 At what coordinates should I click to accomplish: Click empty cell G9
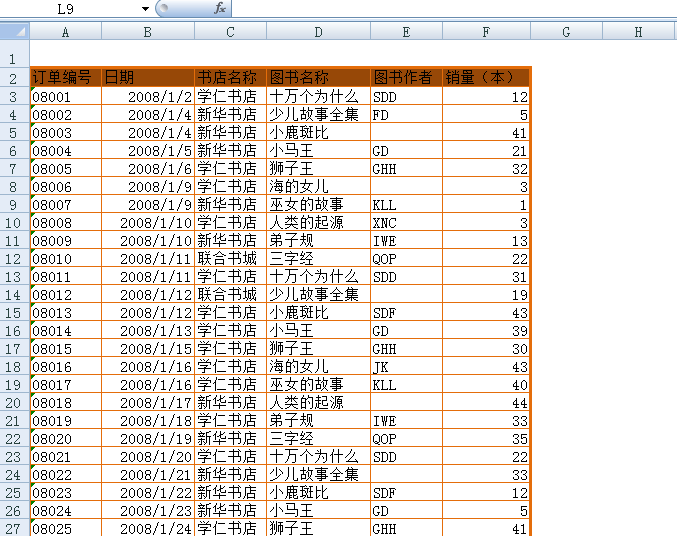pos(566,204)
